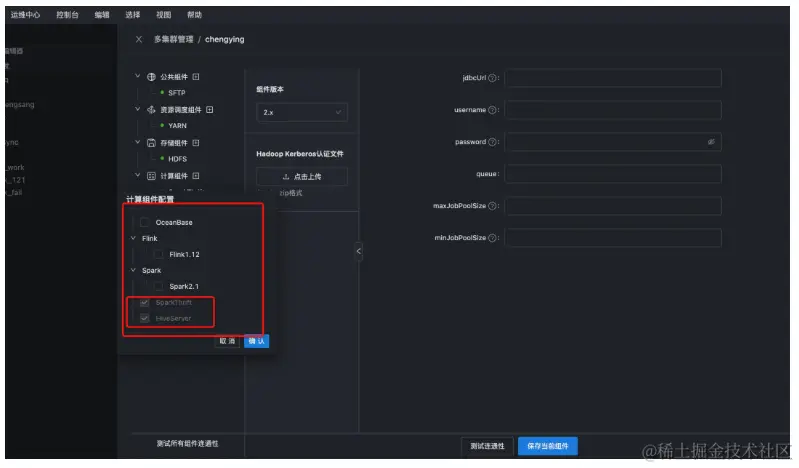Collapse the 计算组件 tree node
The height and width of the screenshot is (468, 799).
(x=137, y=175)
